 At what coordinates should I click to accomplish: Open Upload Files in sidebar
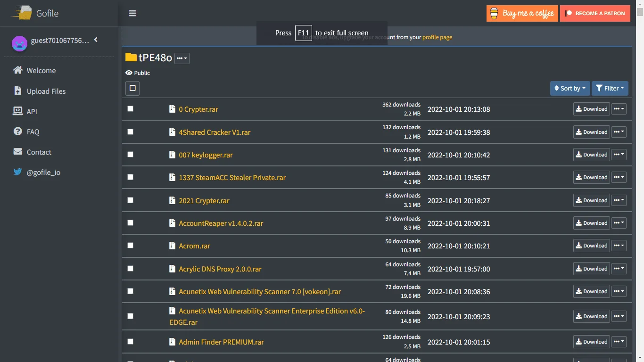point(59,91)
